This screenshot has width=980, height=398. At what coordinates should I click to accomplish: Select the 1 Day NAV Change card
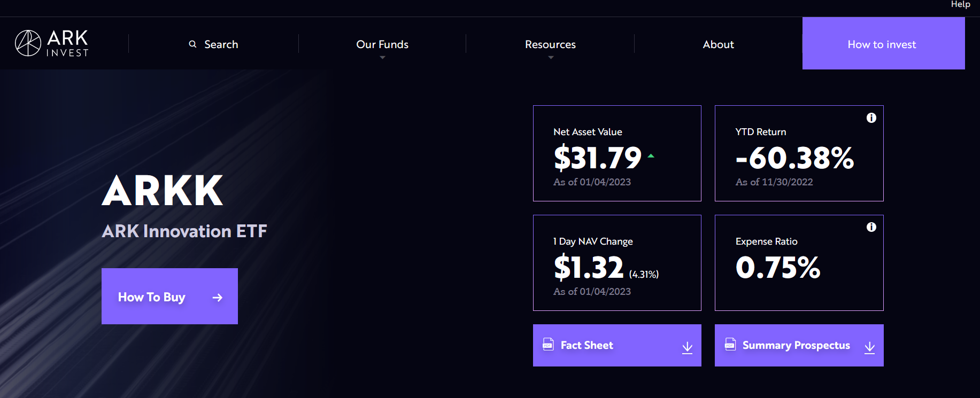point(617,263)
